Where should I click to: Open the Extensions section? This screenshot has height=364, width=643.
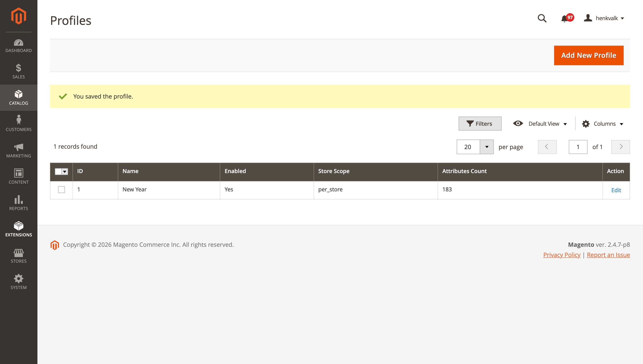[x=18, y=229]
